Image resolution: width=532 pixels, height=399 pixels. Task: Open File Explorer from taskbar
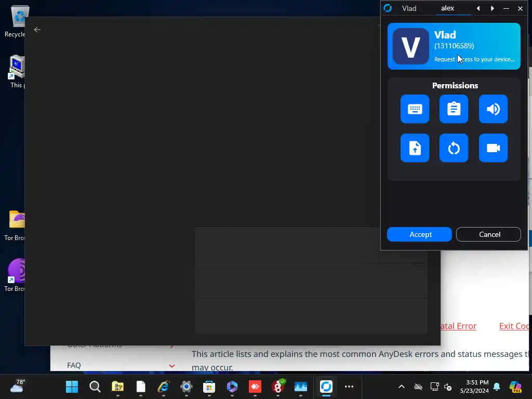pos(118,387)
